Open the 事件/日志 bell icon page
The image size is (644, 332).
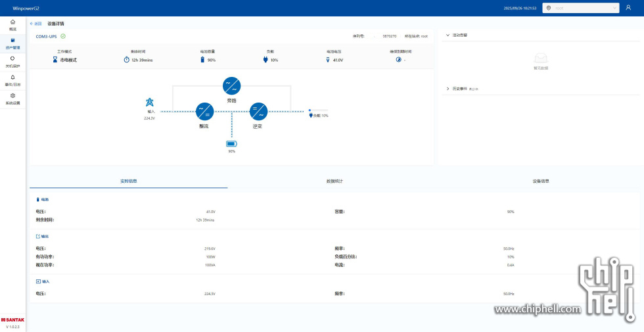click(12, 80)
